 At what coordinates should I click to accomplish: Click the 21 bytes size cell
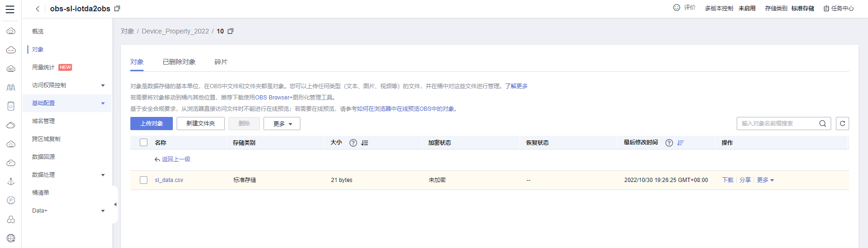tap(342, 180)
